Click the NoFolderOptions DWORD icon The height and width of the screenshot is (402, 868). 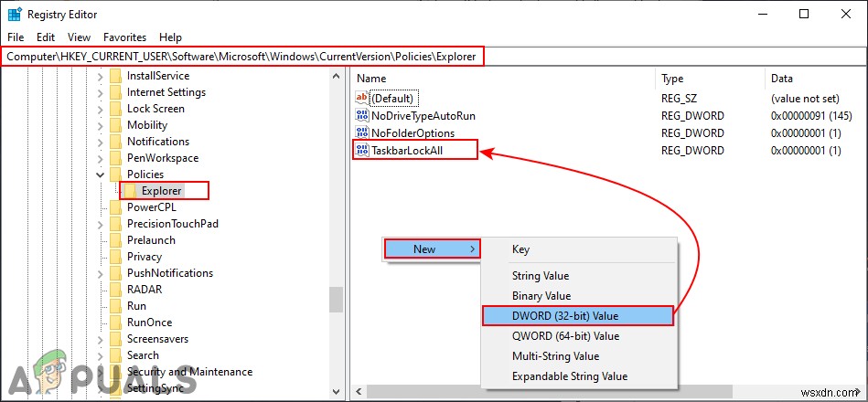pos(362,132)
